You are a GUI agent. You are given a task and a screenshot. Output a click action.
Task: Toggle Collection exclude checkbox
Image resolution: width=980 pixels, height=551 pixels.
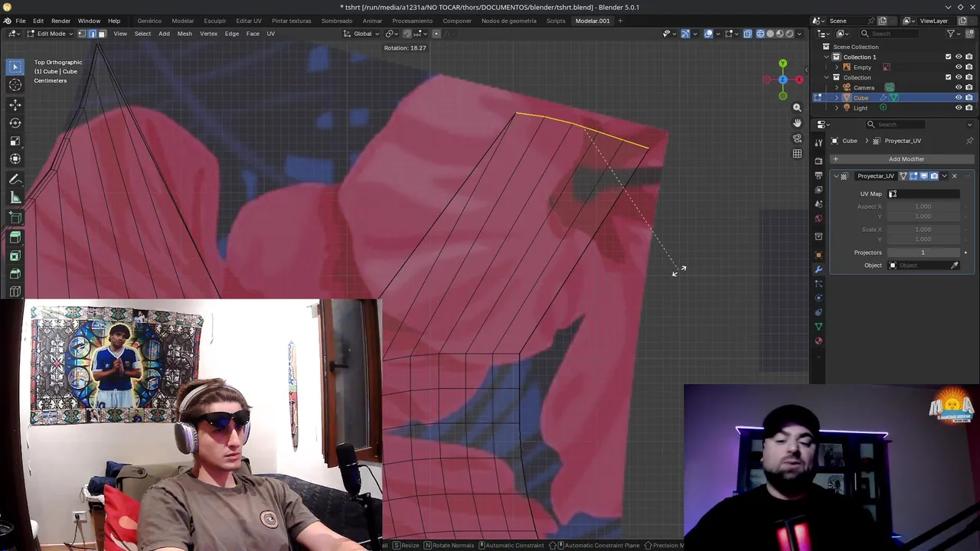948,77
